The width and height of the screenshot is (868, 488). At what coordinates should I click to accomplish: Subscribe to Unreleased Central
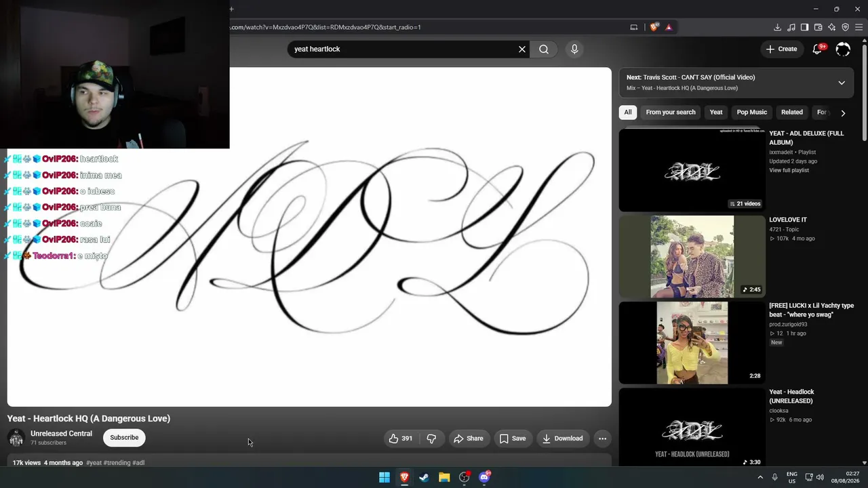(124, 438)
